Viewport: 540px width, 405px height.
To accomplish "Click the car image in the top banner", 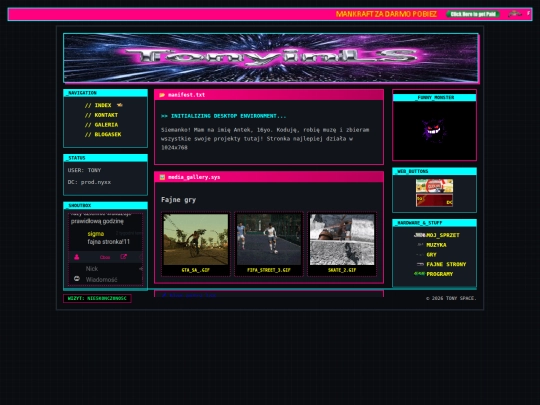I will [515, 14].
